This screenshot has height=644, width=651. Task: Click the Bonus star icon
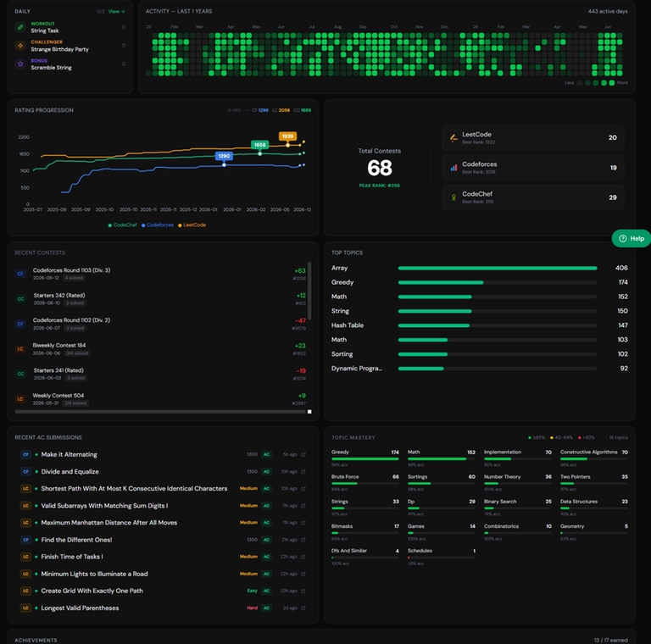point(20,64)
